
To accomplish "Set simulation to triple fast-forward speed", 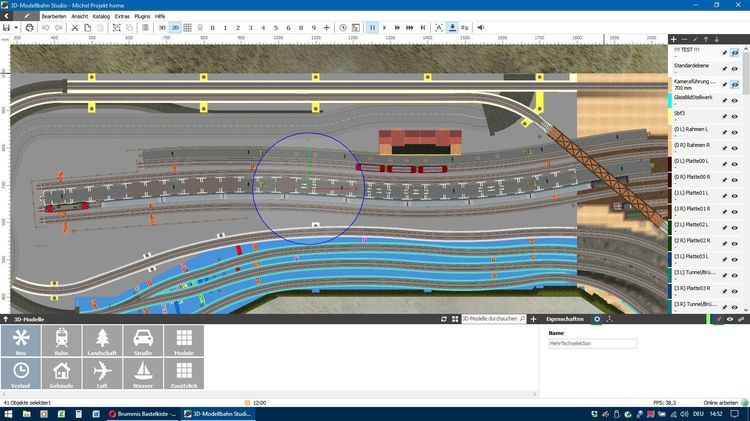I will click(410, 28).
